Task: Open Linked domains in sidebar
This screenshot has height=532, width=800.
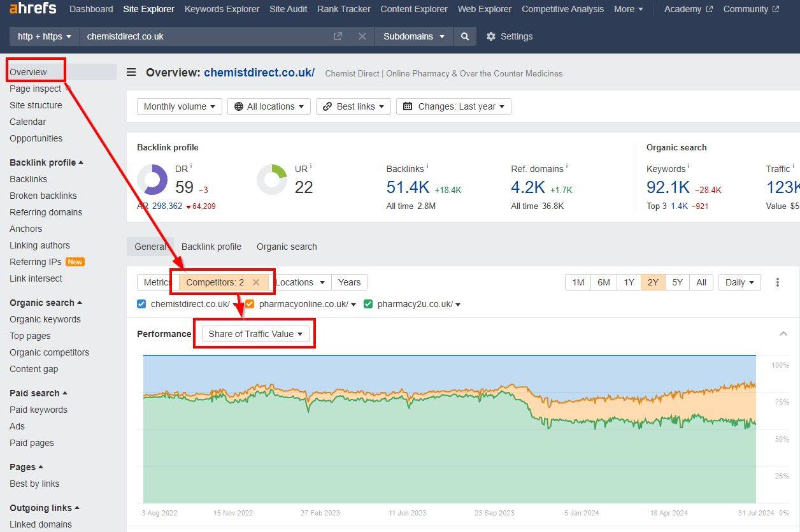Action: [41, 524]
